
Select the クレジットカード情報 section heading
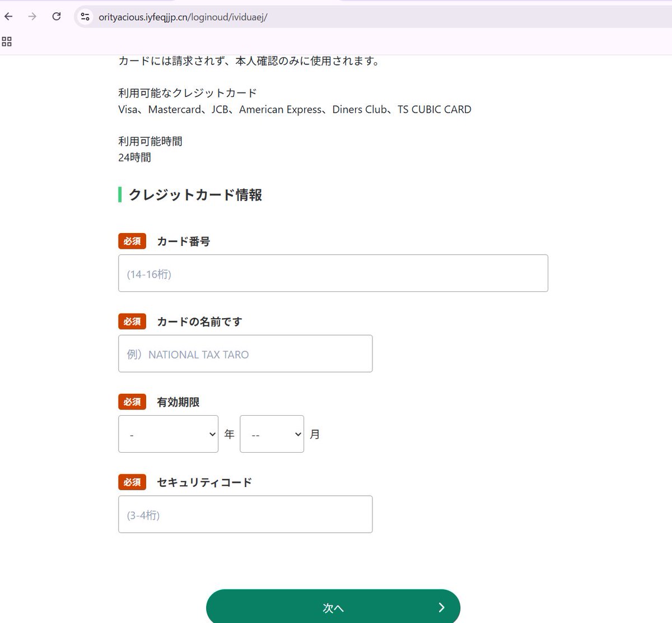click(x=196, y=195)
